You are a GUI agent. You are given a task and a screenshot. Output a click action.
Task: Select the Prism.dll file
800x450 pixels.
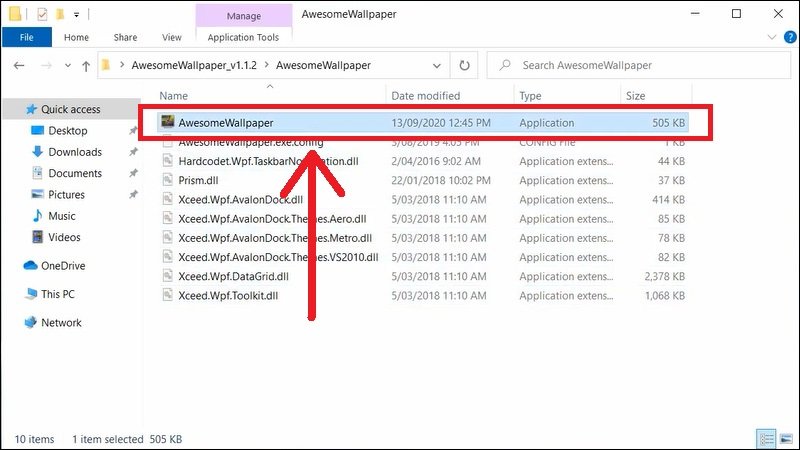[x=197, y=181]
